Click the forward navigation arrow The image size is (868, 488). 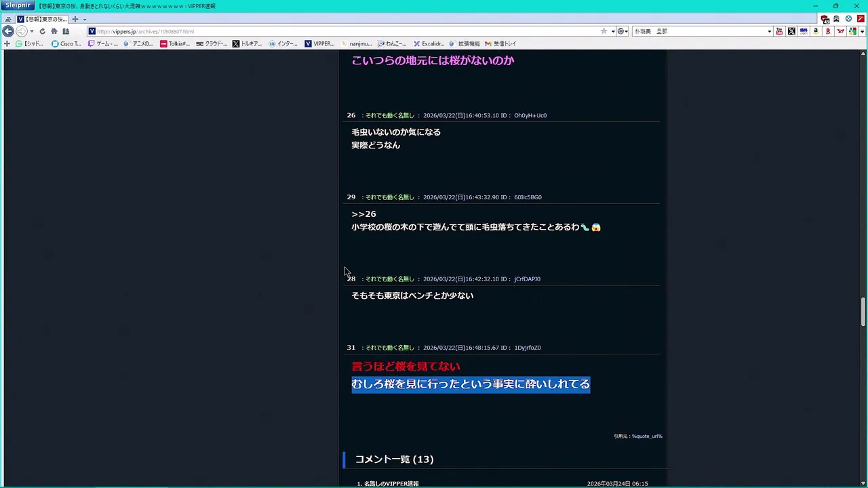coord(21,31)
